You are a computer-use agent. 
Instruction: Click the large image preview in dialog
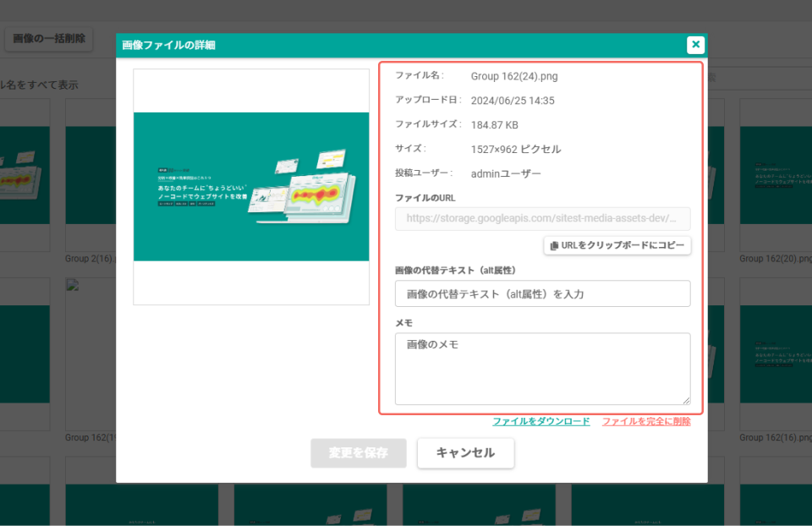251,186
